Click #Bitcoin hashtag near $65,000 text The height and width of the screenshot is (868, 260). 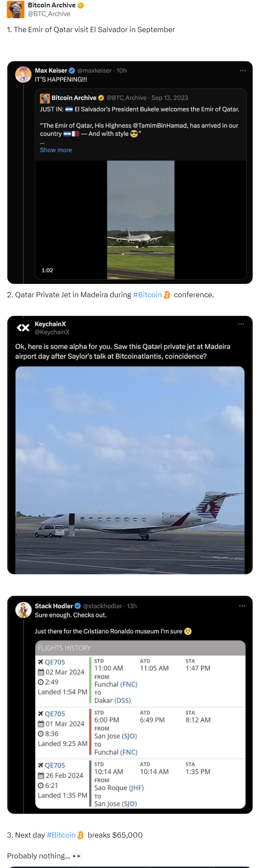(61, 835)
